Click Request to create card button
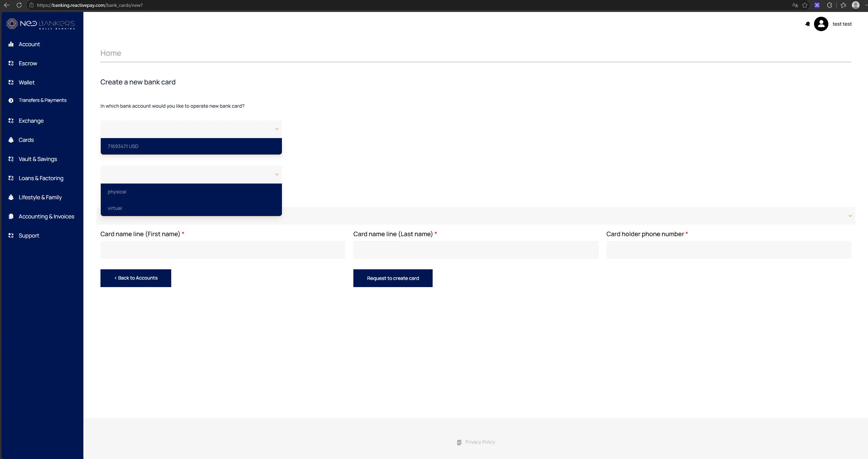Screen dimensions: 868x459 (x=393, y=278)
